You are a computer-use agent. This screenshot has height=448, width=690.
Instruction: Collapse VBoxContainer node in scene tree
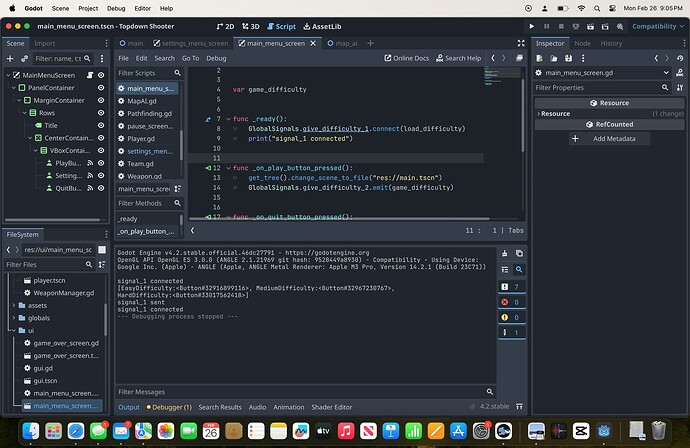point(36,151)
